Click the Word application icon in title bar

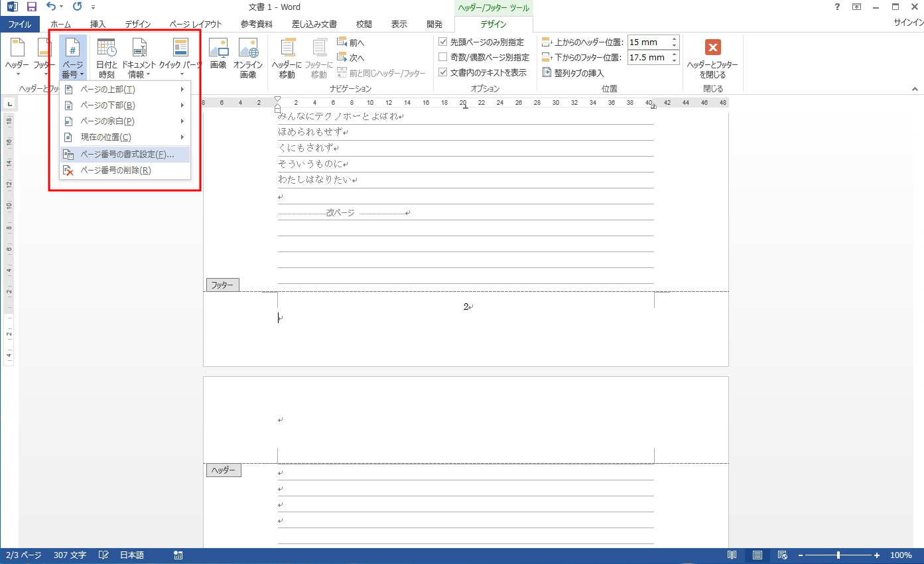coord(12,7)
